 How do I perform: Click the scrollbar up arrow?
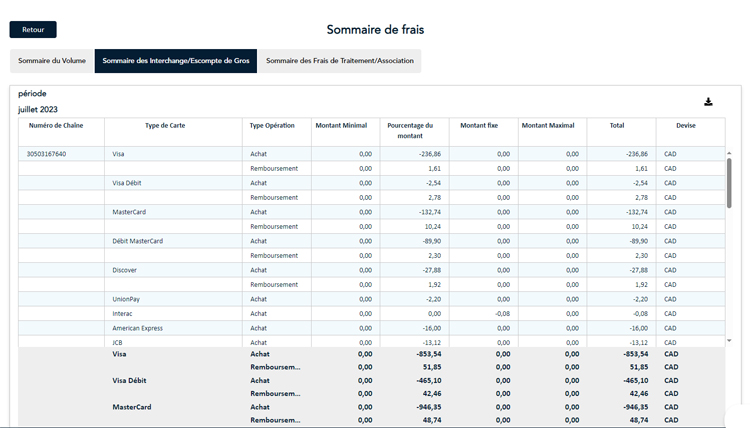pos(729,153)
